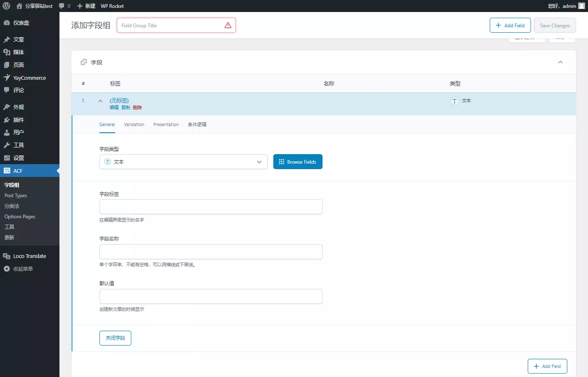This screenshot has width=588, height=377.
Task: Open the site home icon 分享驿站test
Action: [x=34, y=6]
